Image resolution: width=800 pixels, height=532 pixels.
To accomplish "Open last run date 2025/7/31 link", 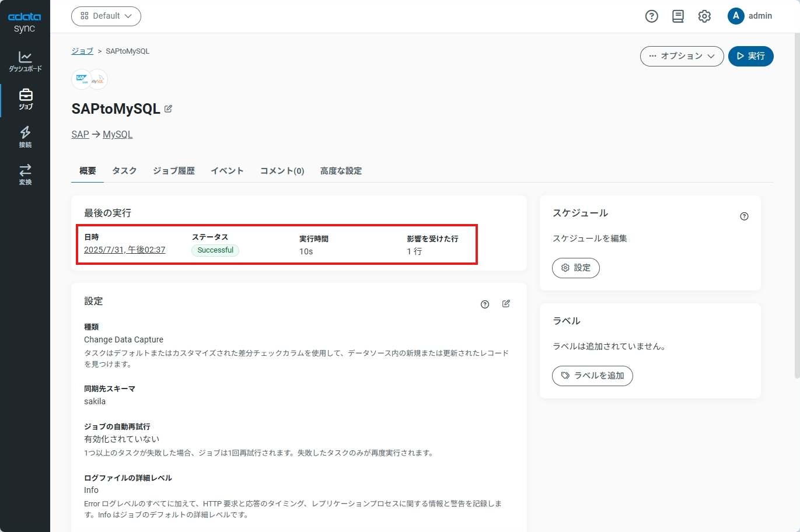I will click(x=125, y=250).
